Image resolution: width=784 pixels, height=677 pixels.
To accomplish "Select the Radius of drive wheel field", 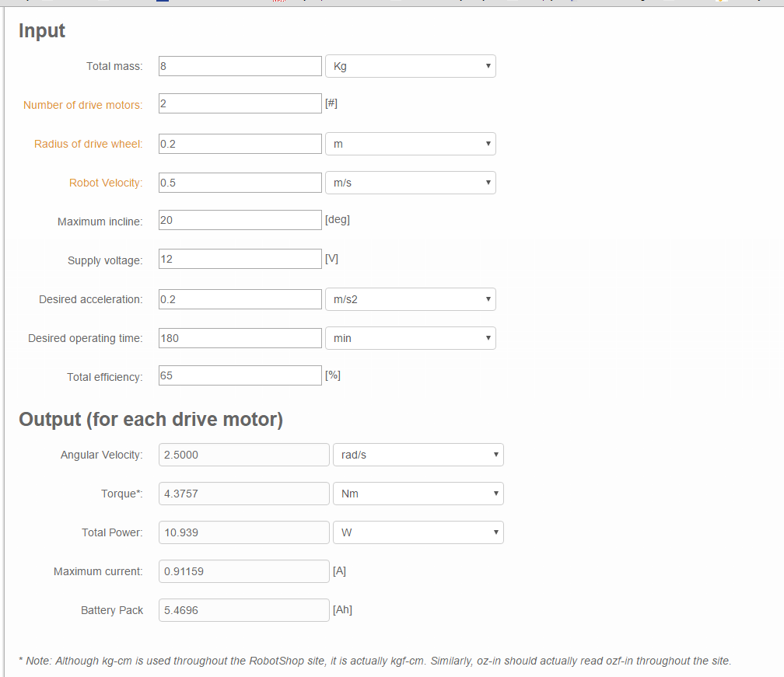I will click(x=240, y=144).
